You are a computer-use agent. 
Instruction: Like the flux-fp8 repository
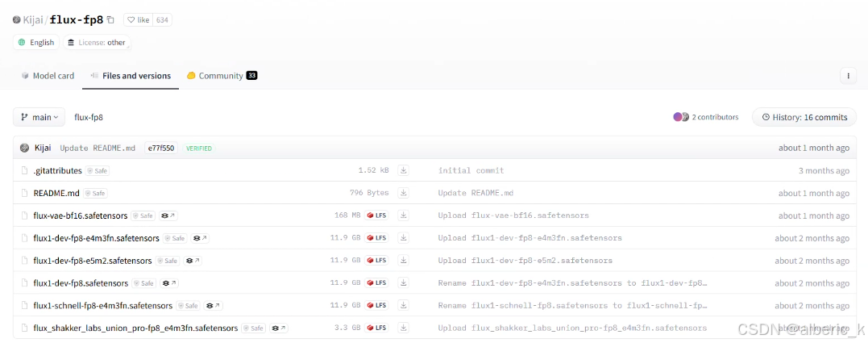point(139,20)
